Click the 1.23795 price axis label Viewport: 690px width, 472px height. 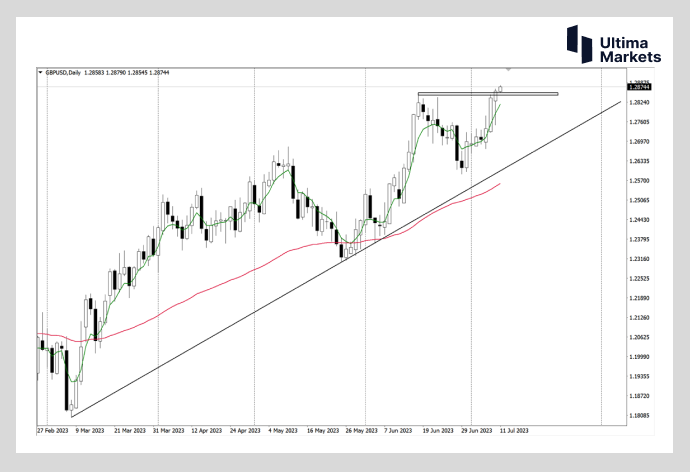pos(639,240)
